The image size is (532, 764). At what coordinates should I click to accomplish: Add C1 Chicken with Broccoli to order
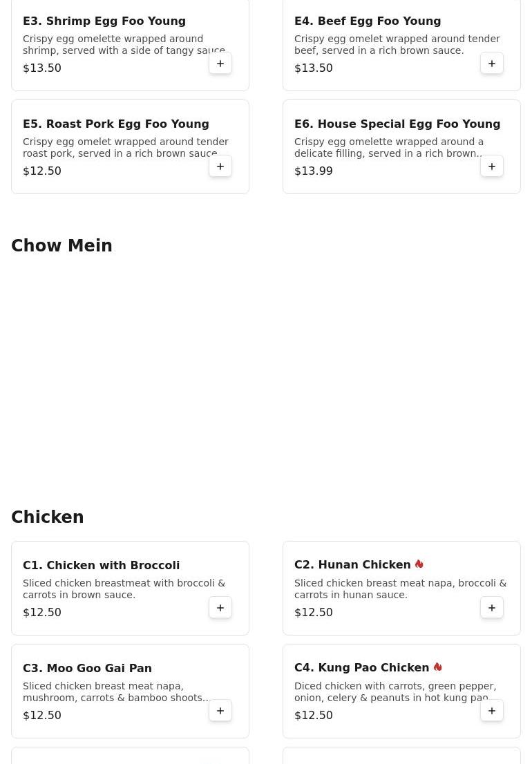220,608
